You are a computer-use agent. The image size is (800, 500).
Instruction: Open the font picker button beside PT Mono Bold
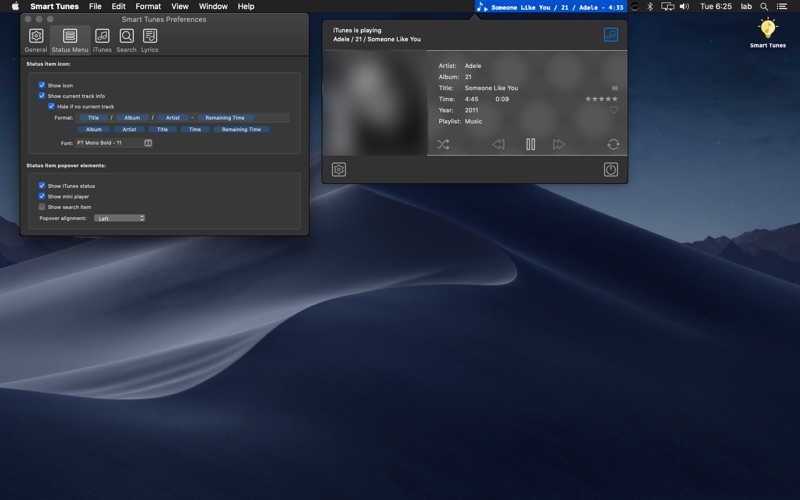(x=148, y=143)
